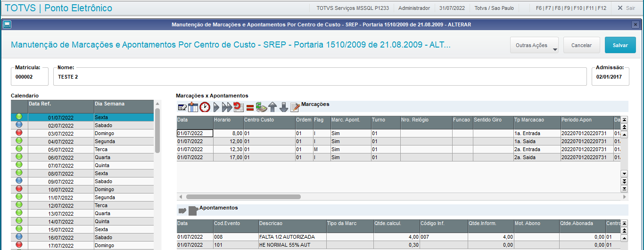Select calendar row 06/07/2022 Quarta

[x=82, y=157]
